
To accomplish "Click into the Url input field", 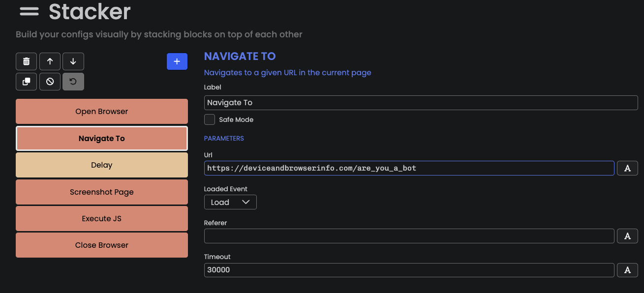I will point(409,168).
